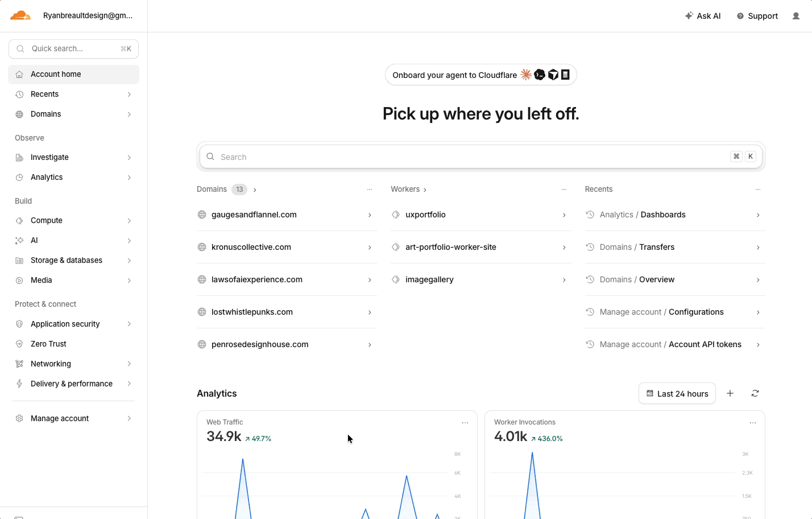Image resolution: width=812 pixels, height=519 pixels.
Task: Expand the Recents sidebar chevron
Action: pos(129,94)
